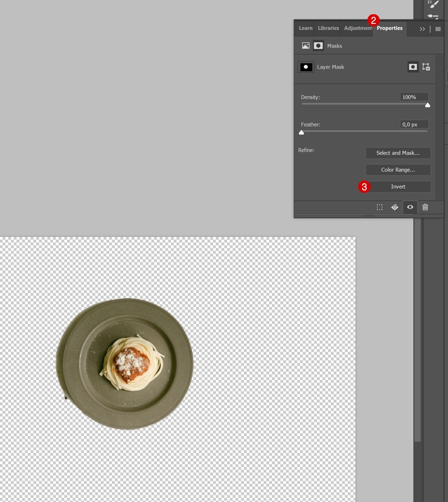Select the Properties tab

(x=389, y=28)
